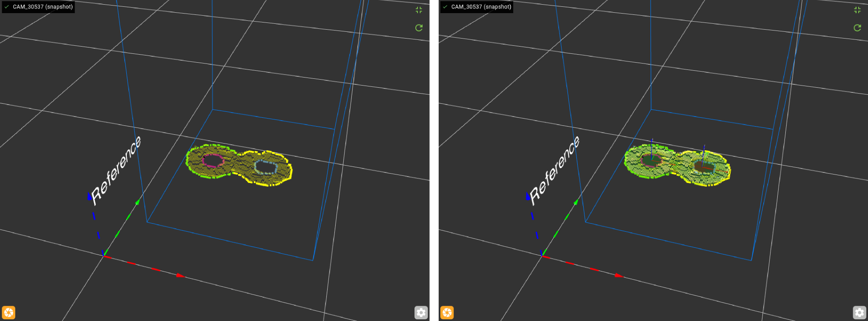Click the Reference frame text in left viewer
The image size is (868, 321).
[x=117, y=170]
